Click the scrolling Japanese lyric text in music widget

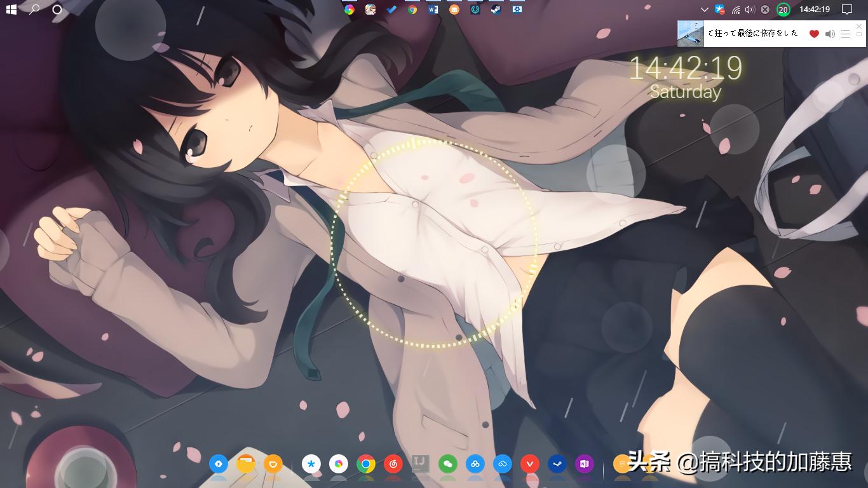click(x=752, y=33)
